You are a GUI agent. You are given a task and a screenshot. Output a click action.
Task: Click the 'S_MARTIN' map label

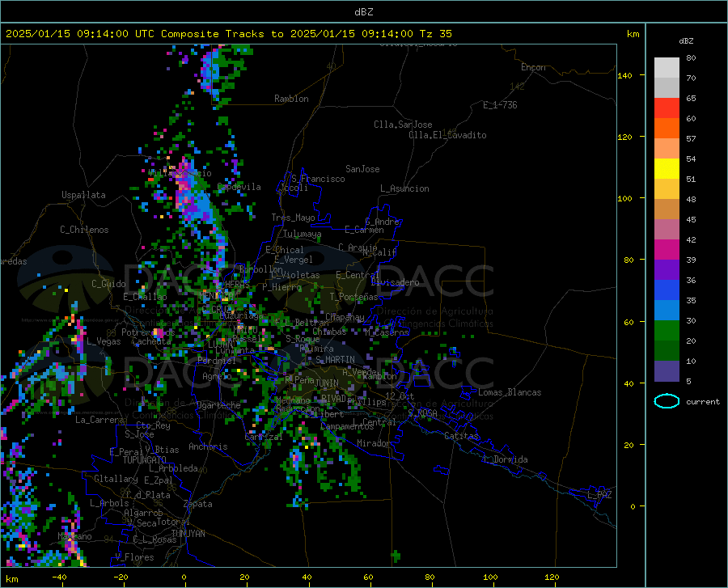[335, 360]
